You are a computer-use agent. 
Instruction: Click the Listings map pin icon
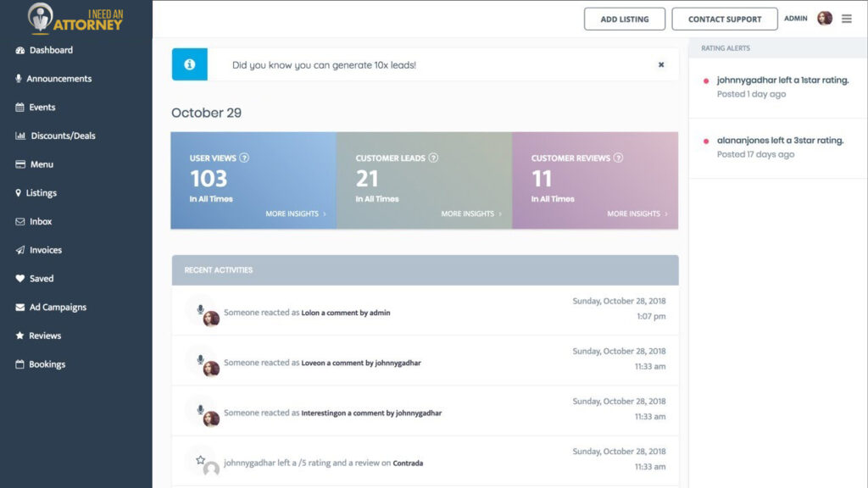click(x=19, y=193)
